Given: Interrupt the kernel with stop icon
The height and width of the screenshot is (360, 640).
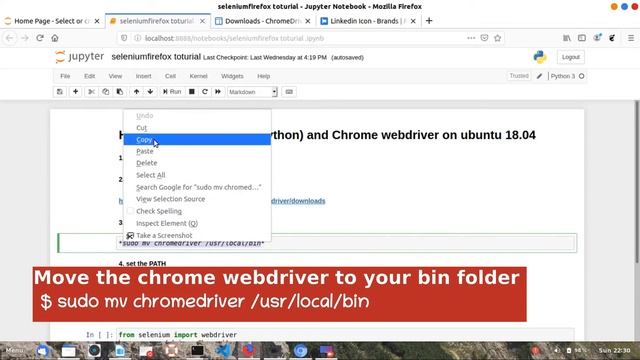Looking at the screenshot, I should click(x=191, y=92).
